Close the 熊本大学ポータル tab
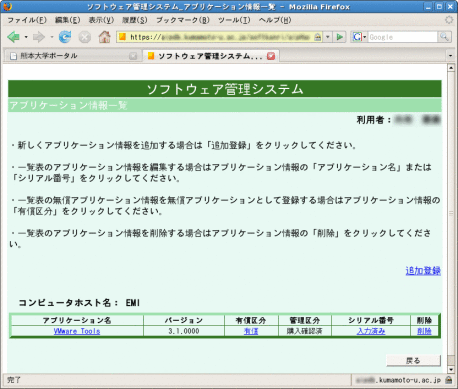Viewport: 458px width, 389px height. coord(133,56)
